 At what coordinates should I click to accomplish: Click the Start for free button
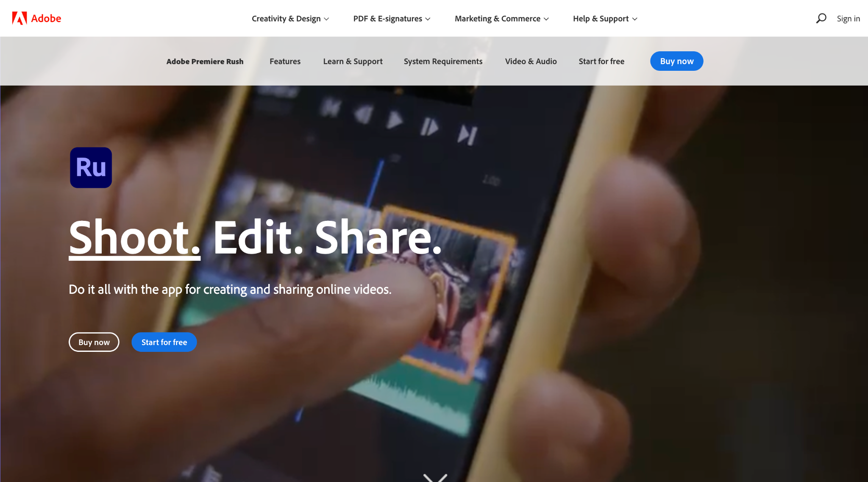coord(164,342)
